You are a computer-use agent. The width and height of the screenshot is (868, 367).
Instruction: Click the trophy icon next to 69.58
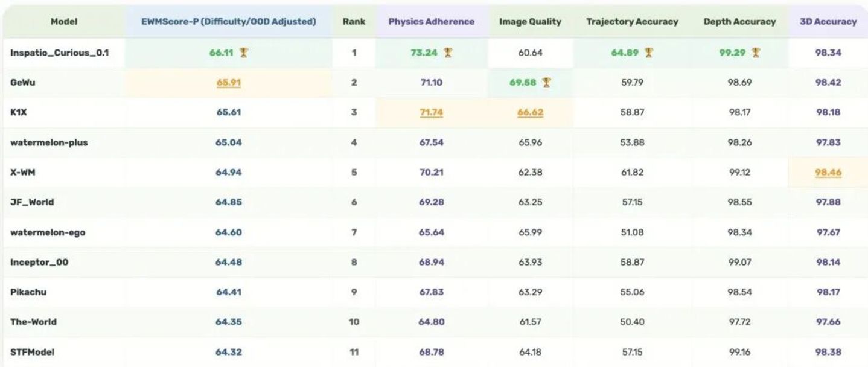(546, 83)
